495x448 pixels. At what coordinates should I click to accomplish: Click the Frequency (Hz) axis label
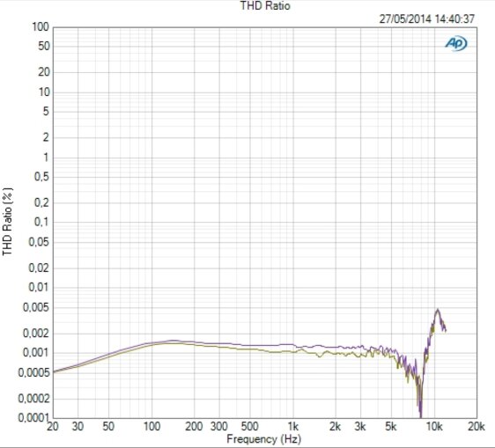(264, 439)
